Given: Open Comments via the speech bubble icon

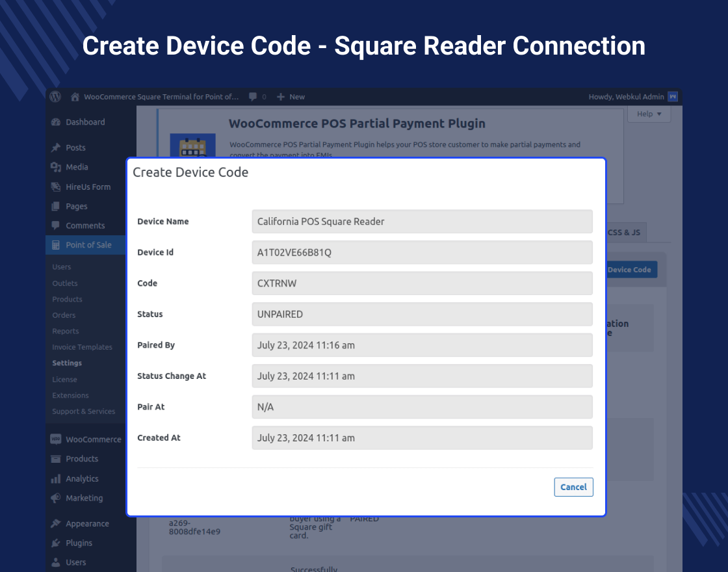Looking at the screenshot, I should (x=55, y=225).
